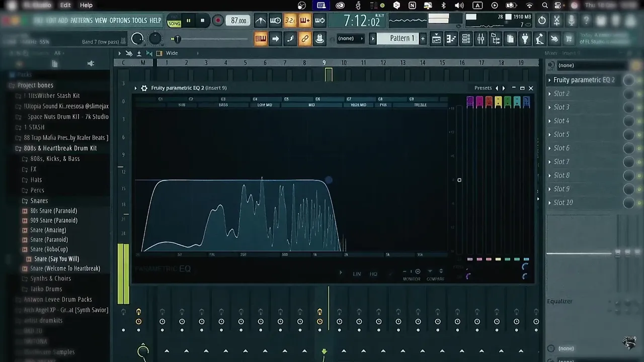Open the content library cart icon
Viewport: 644px width, 362px height.
pos(569,39)
